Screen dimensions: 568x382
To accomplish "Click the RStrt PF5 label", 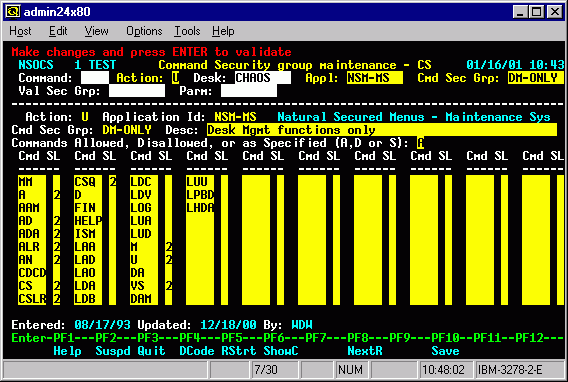I will [239, 351].
